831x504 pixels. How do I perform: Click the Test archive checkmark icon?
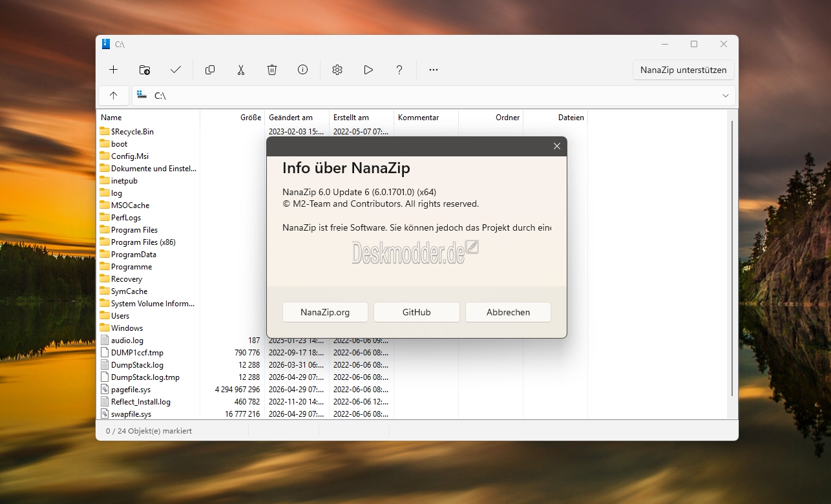coord(176,70)
